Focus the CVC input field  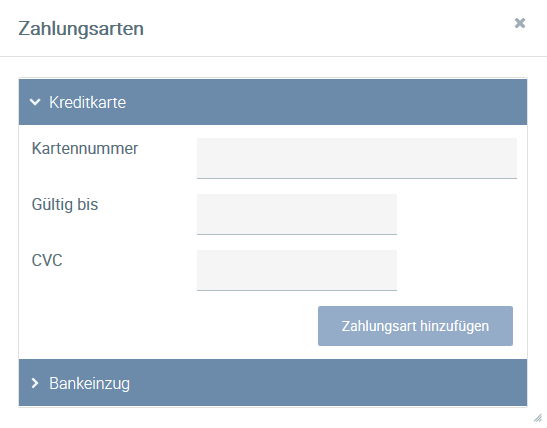(x=297, y=270)
